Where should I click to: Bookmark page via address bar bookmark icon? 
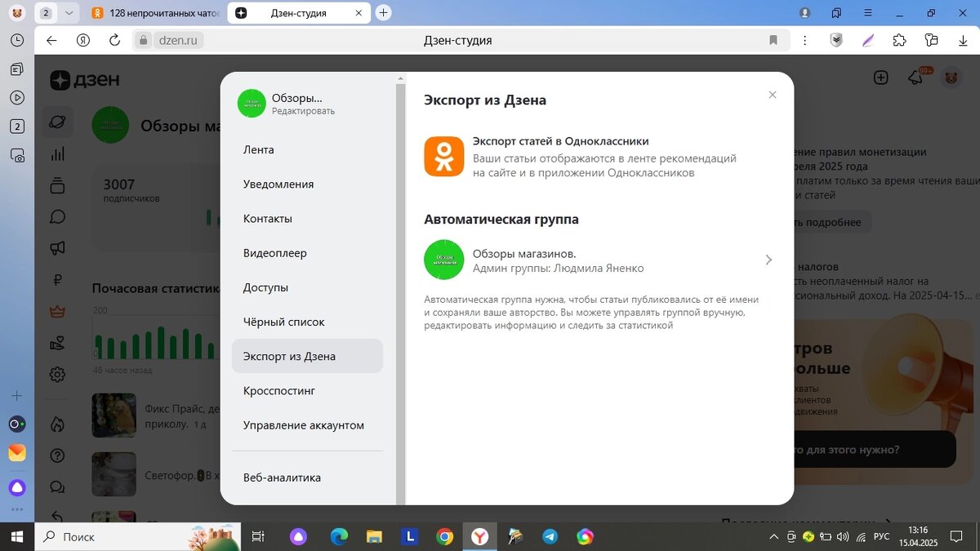pos(773,40)
